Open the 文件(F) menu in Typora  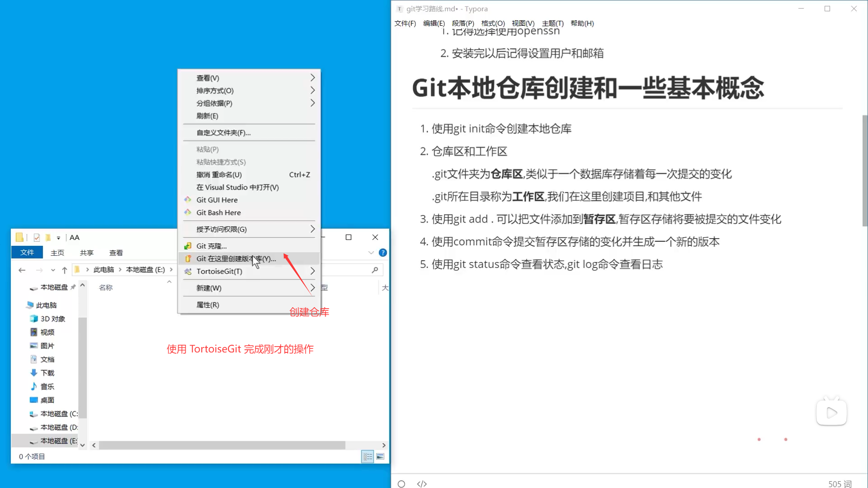click(x=405, y=23)
